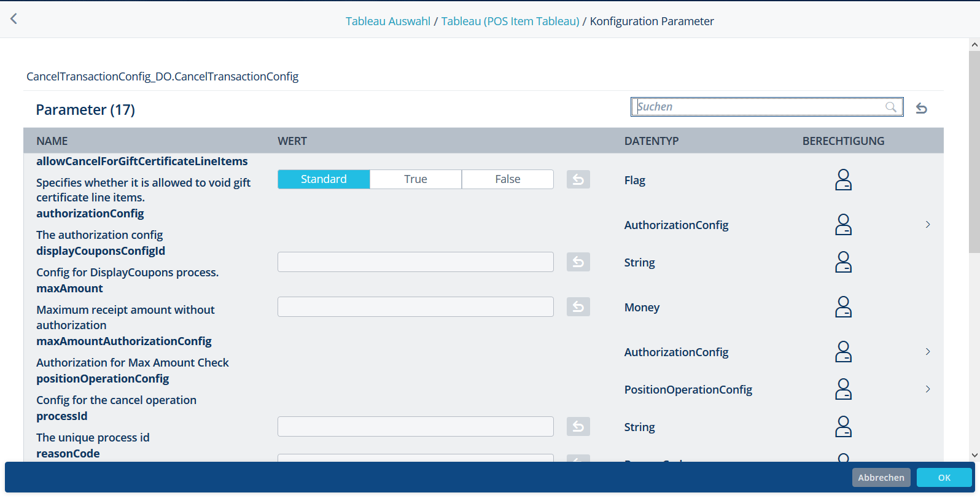Viewport: 980px width, 498px height.
Task: Click the scrollbar down arrow
Action: point(974,455)
